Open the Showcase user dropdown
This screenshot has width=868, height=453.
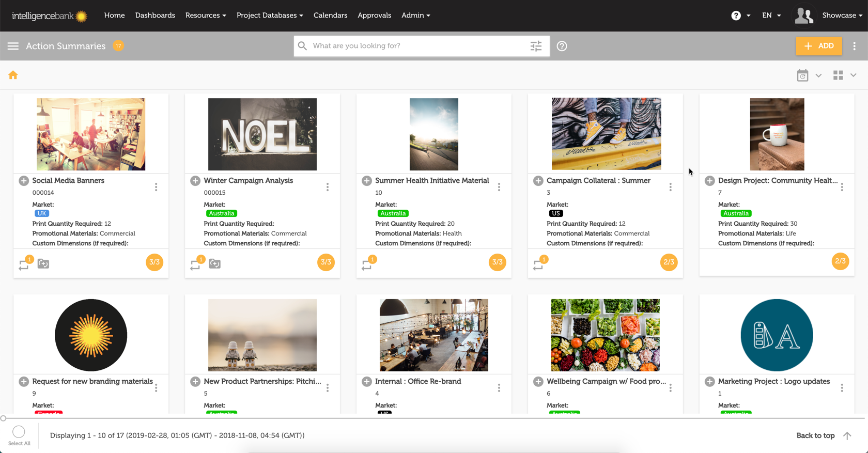[842, 15]
